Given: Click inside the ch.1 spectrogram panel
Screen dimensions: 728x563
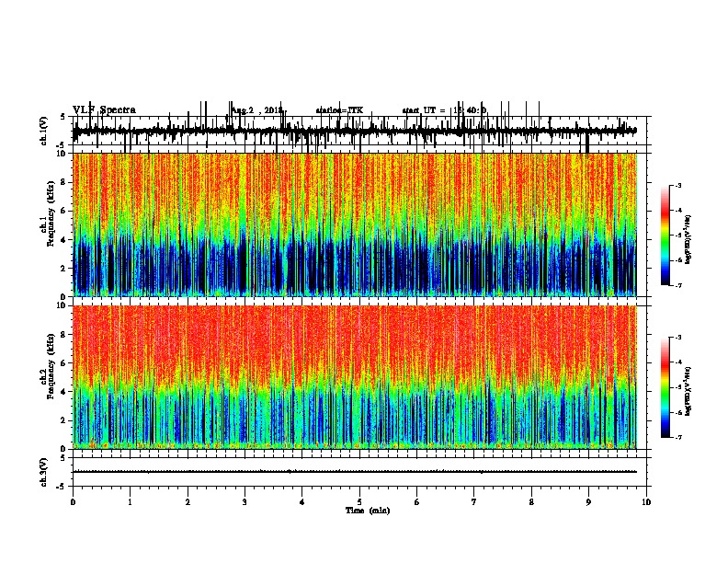Looking at the screenshot, I should point(355,224).
